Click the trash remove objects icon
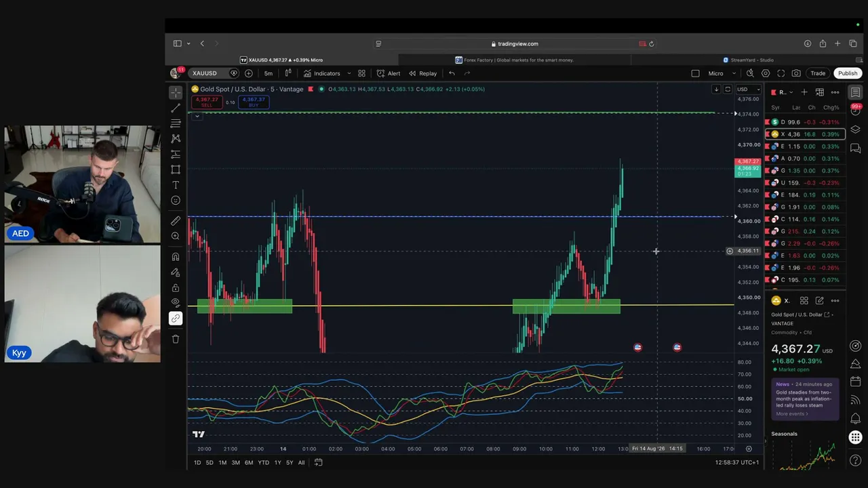868x488 pixels. [x=176, y=339]
